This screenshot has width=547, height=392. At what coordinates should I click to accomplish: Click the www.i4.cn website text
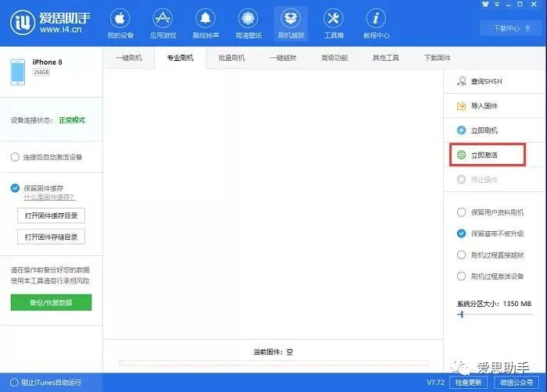click(x=61, y=30)
